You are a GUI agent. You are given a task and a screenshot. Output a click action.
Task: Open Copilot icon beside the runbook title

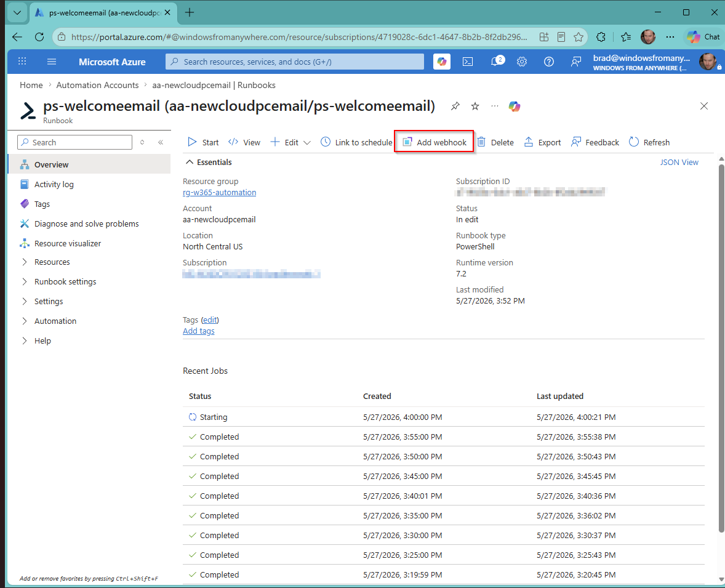point(515,107)
